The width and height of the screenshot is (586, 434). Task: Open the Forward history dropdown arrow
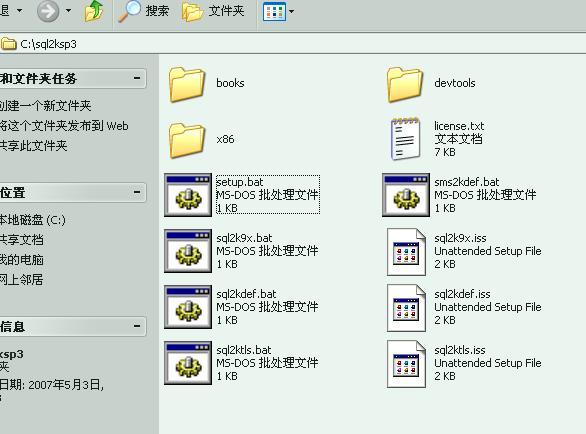pos(68,10)
